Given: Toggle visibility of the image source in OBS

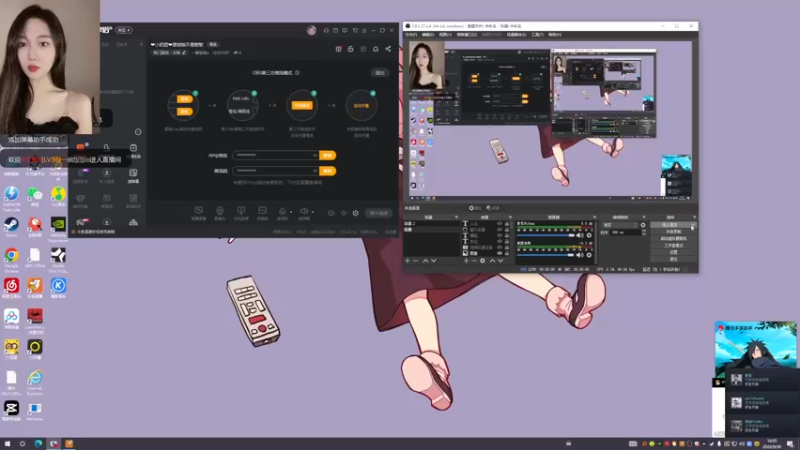Looking at the screenshot, I should click(499, 254).
